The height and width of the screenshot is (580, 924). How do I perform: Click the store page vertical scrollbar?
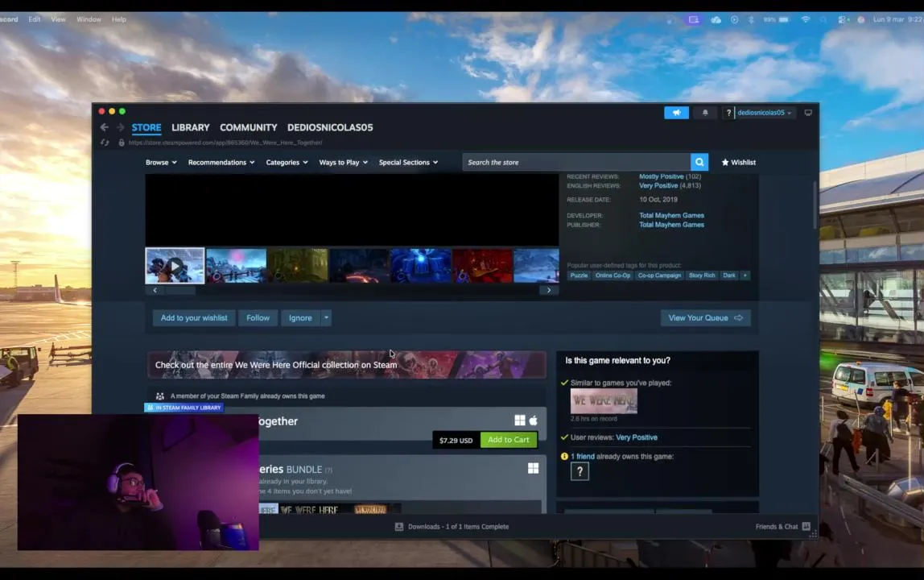click(x=815, y=205)
